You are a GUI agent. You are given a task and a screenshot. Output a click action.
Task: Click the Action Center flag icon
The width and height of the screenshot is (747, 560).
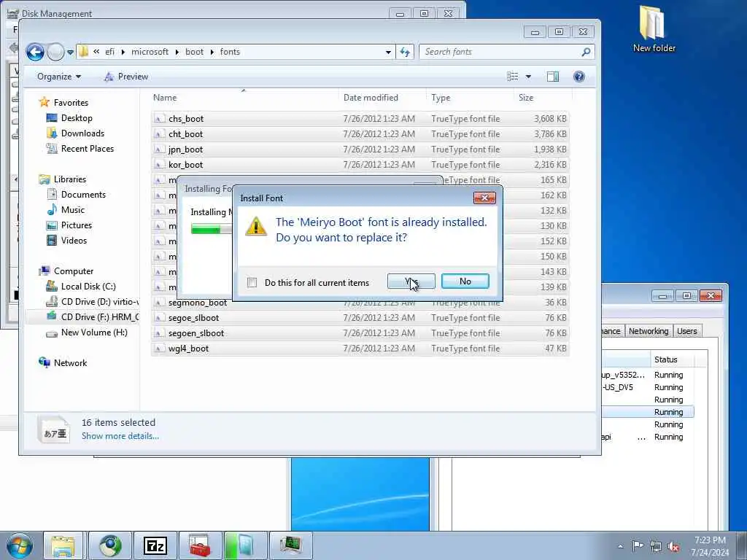click(x=638, y=546)
